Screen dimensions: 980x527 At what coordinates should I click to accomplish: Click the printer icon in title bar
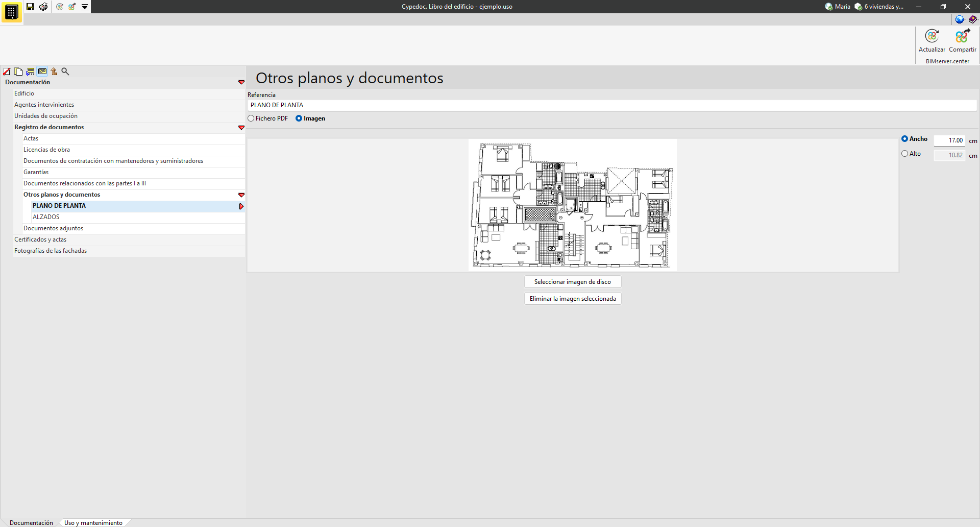click(43, 7)
